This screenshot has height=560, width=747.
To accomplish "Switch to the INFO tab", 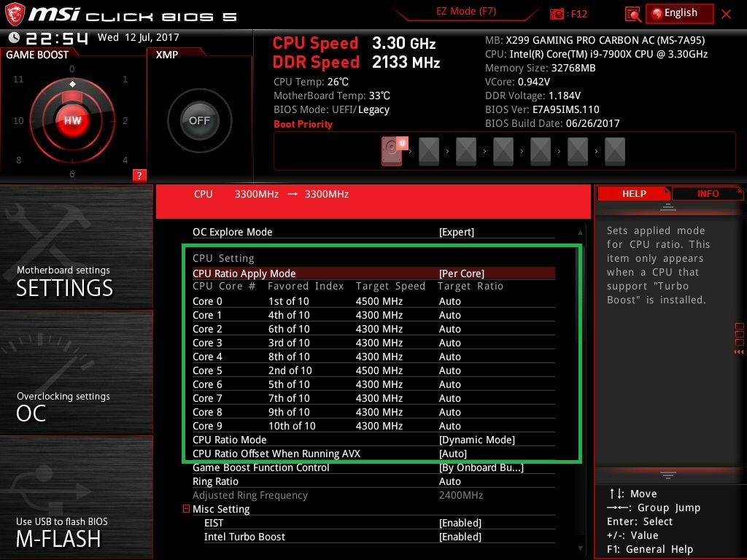I will point(708,193).
